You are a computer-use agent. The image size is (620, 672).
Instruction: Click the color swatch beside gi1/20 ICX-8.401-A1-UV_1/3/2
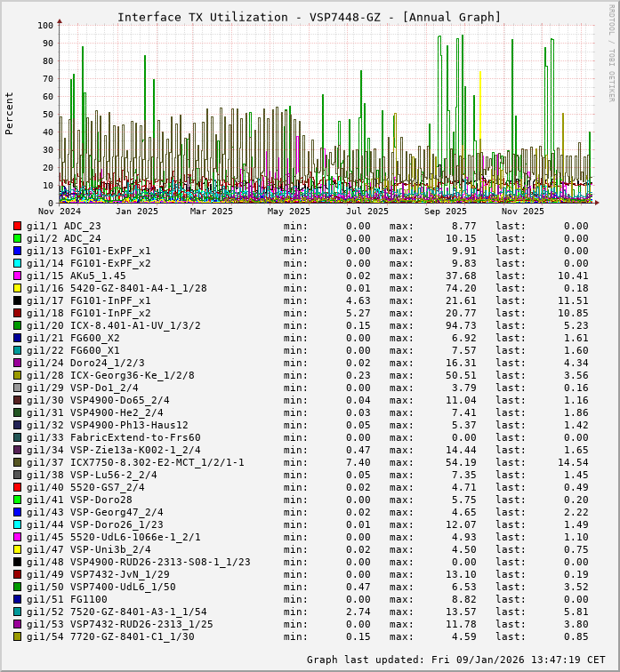17,325
